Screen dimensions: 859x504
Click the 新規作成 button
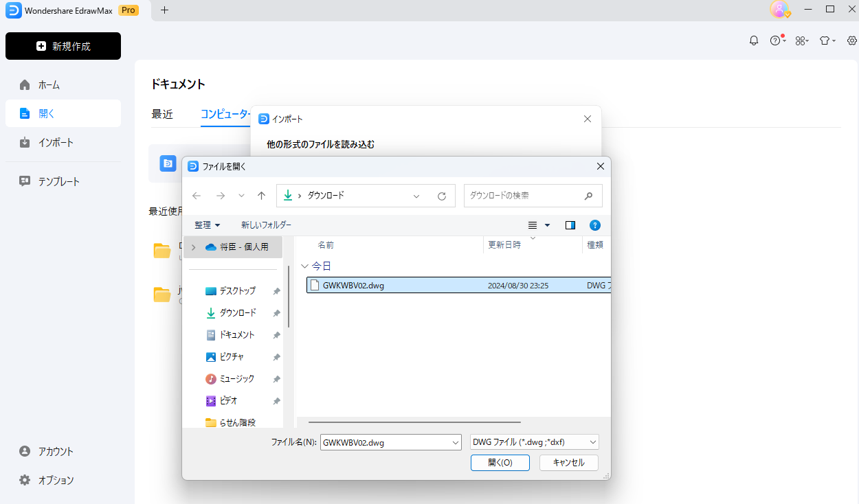click(63, 46)
